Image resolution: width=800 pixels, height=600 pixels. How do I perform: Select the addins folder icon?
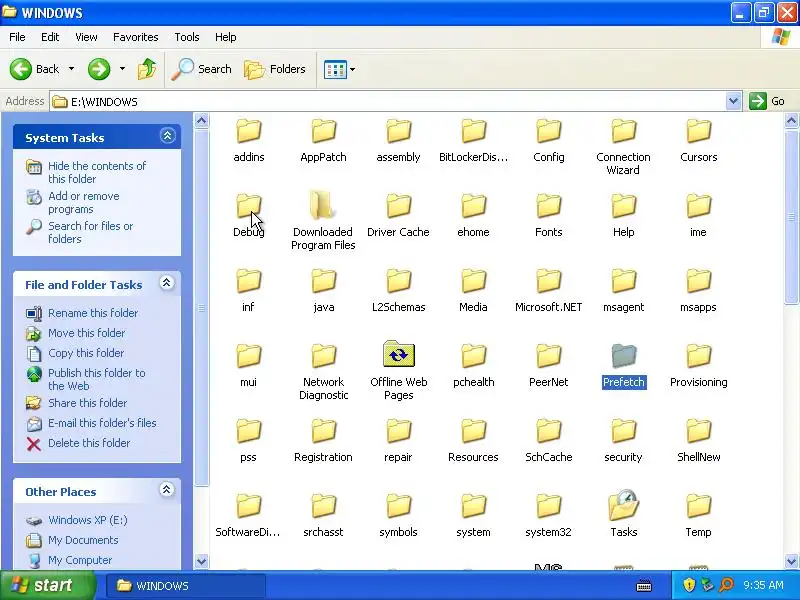pyautogui.click(x=248, y=132)
